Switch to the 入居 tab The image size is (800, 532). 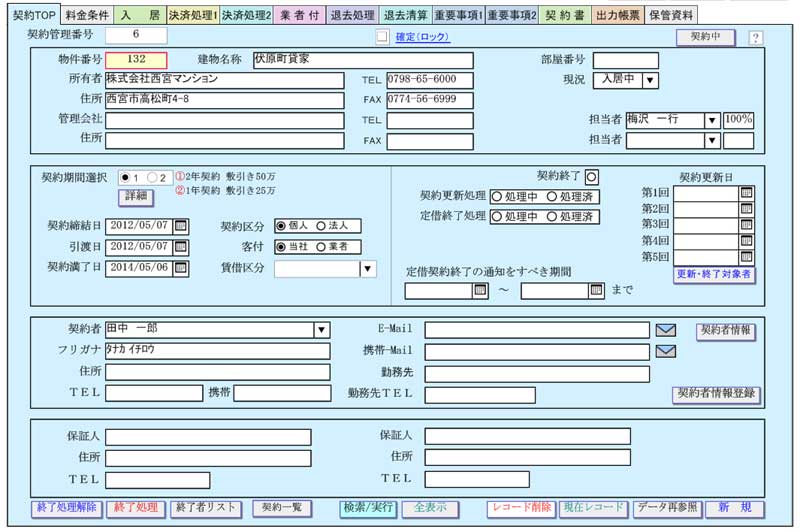click(x=140, y=15)
